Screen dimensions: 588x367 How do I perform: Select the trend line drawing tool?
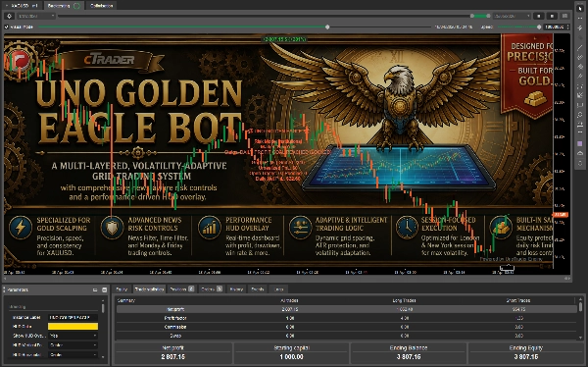tap(580, 47)
